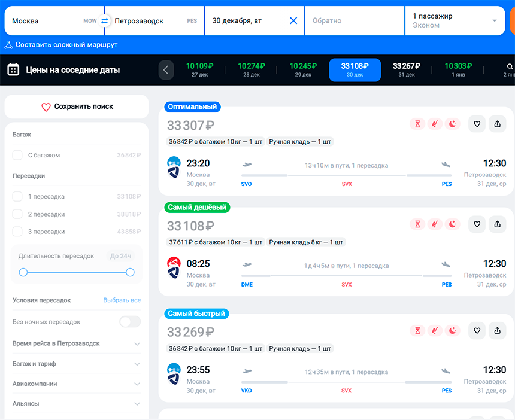Viewport: 515px width, 420px height.
Task: Click Сохранить поиск button
Action: coord(77,107)
